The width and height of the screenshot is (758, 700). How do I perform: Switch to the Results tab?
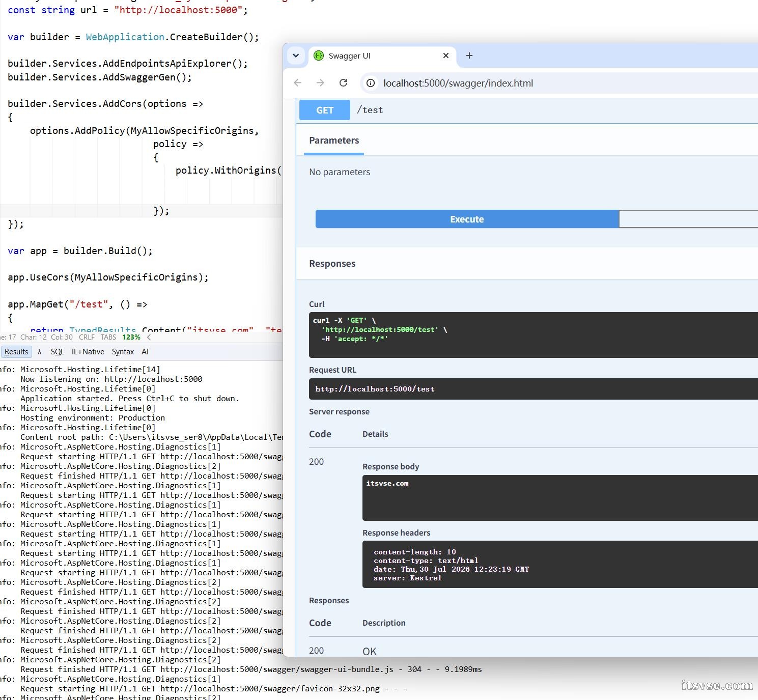[x=16, y=352]
